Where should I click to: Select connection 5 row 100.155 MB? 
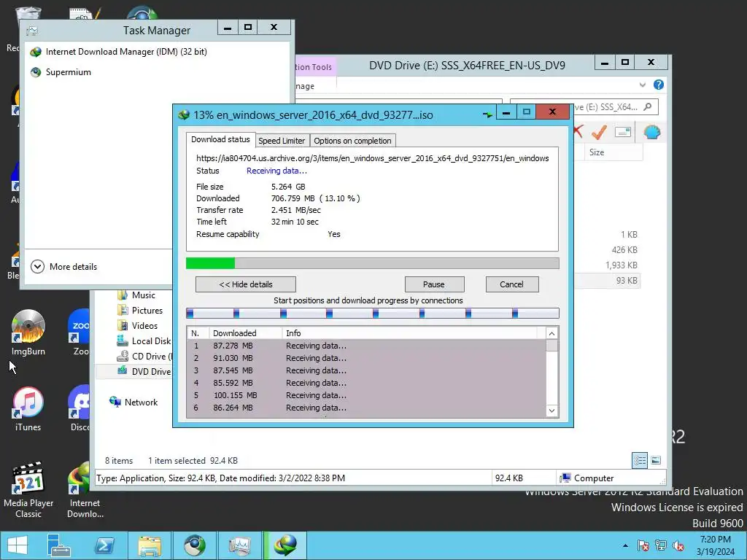(x=367, y=395)
